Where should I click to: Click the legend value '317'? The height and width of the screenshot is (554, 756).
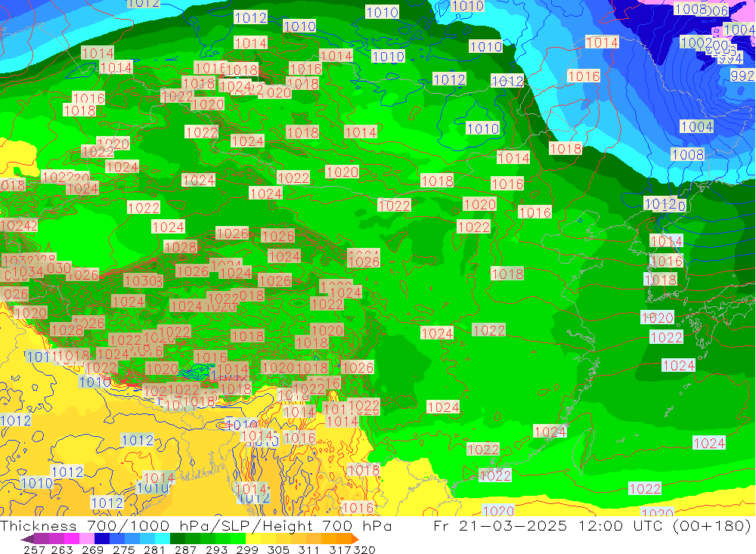coord(340,549)
